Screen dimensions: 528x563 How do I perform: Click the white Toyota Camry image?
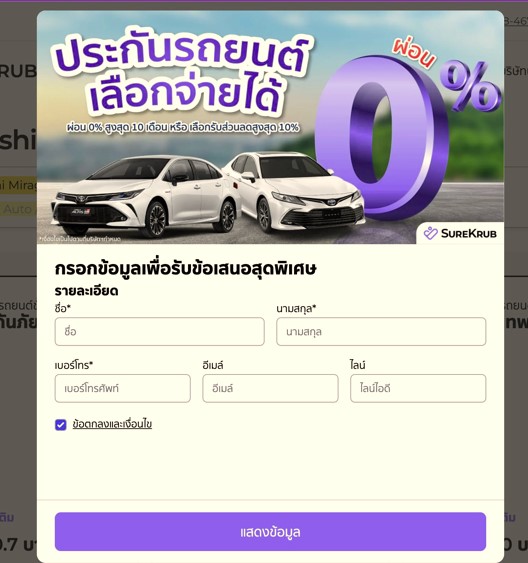coord(294,190)
